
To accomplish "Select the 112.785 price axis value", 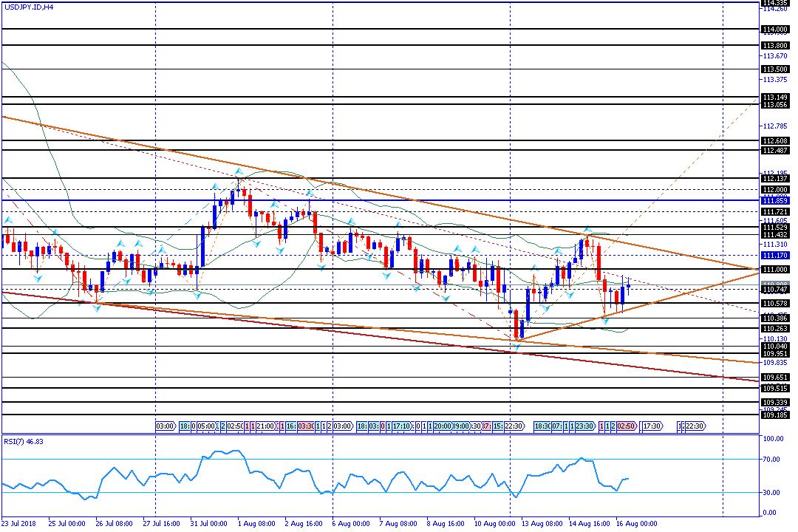I will pos(774,126).
